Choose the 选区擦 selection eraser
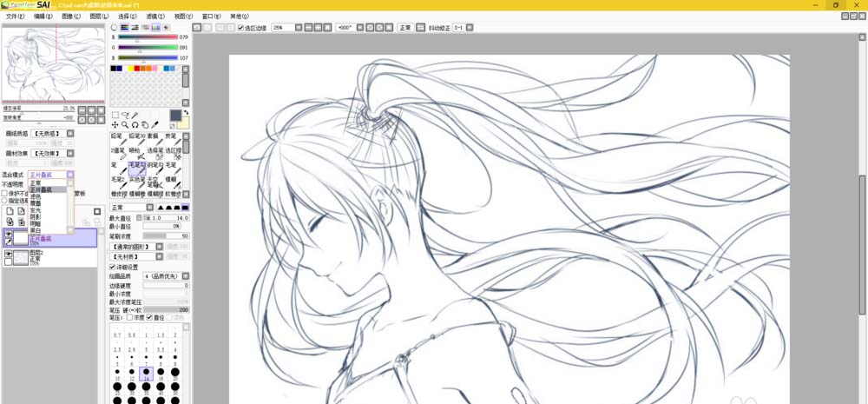Screen dimensions: 868x404 [174, 154]
